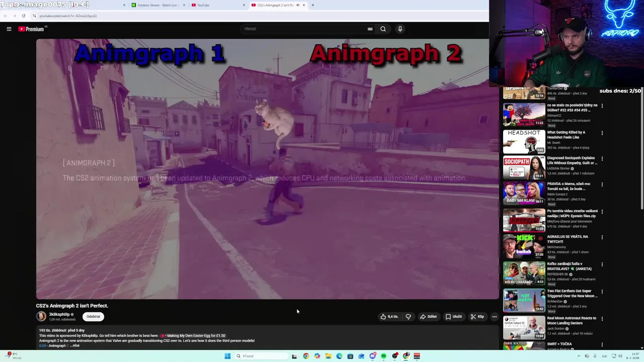644x362 pixels.
Task: Start voice search with microphone icon
Action: tap(400, 29)
